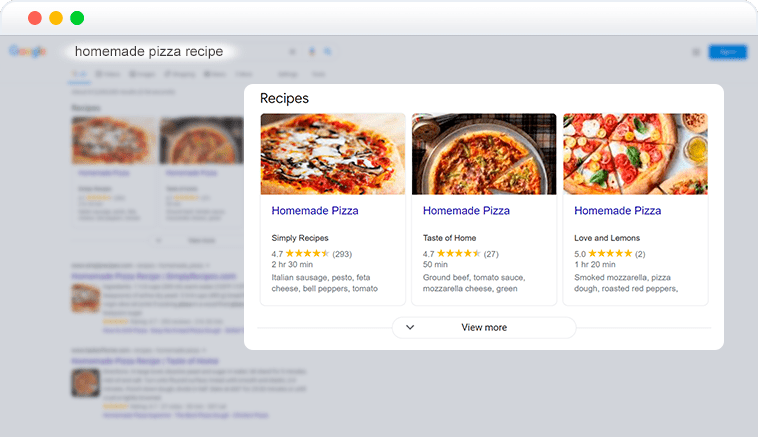The height and width of the screenshot is (437, 758).
Task: Select the active All search tab
Action: (79, 74)
